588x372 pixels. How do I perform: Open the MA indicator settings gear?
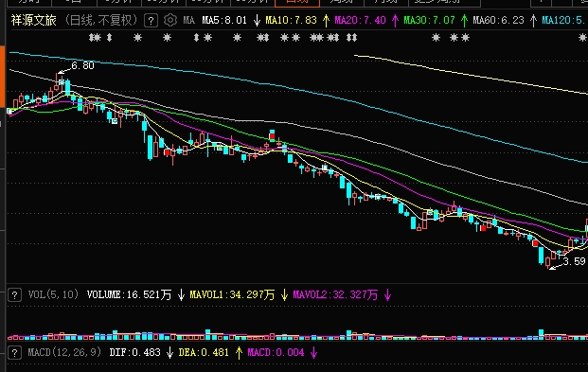pos(170,20)
